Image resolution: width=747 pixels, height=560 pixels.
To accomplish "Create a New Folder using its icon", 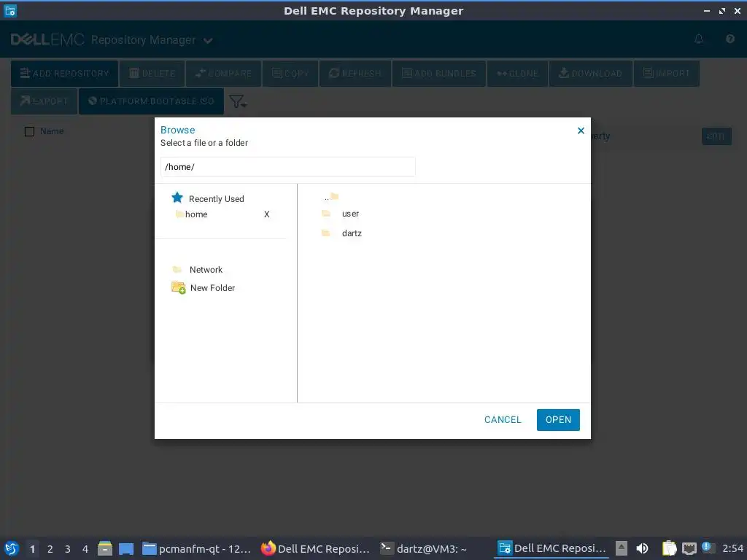I will pos(179,287).
